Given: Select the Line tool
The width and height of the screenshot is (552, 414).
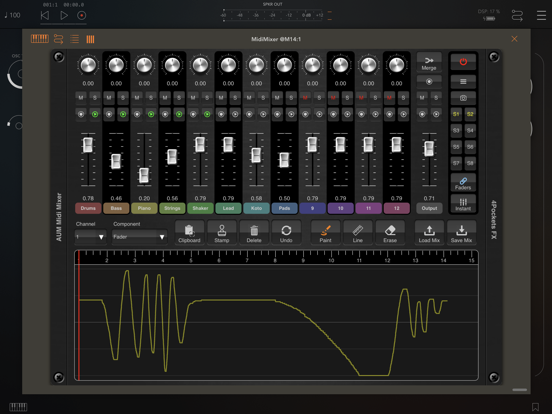Looking at the screenshot, I should 358,233.
